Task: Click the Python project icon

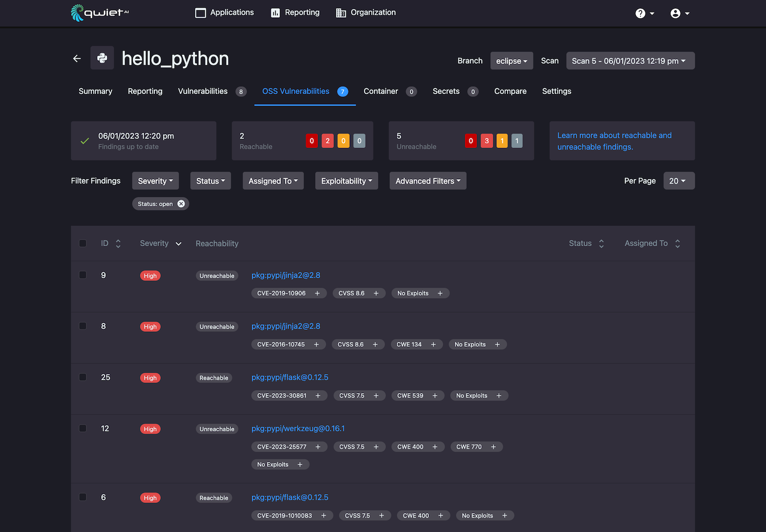Action: [x=102, y=58]
